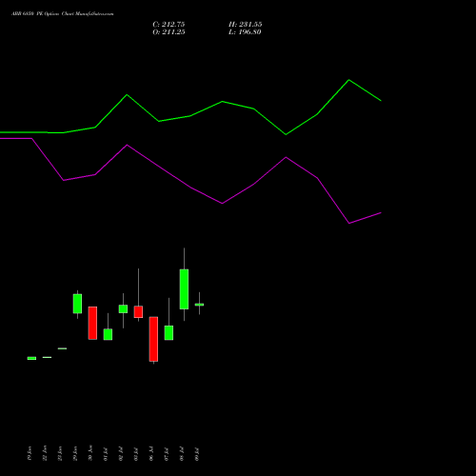476x476 pixels.
Task: Select the 30 Jun date label
Action: (x=90, y=453)
